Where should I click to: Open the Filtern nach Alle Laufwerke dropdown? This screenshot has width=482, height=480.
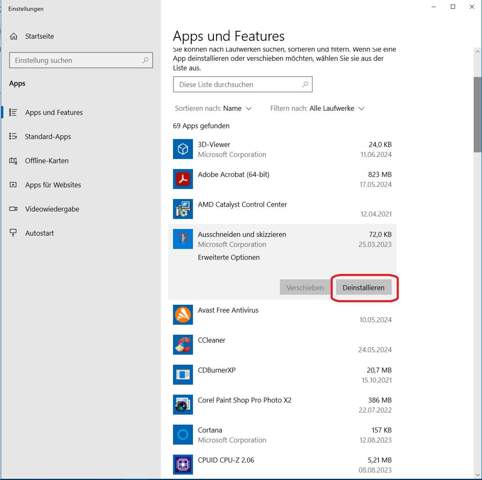(x=317, y=108)
